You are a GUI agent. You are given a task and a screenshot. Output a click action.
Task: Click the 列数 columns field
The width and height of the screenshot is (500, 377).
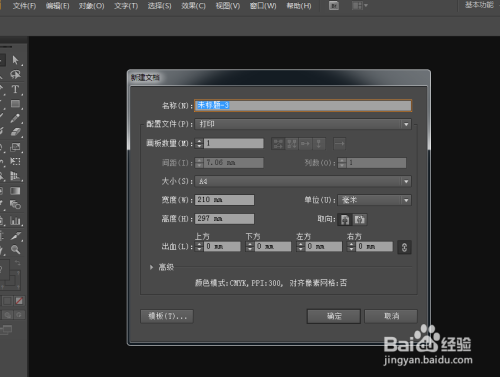[x=376, y=163]
